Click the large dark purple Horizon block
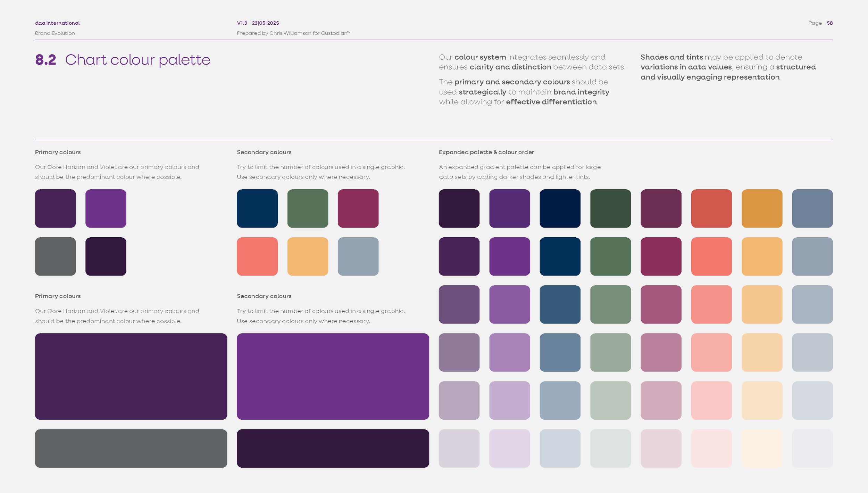This screenshot has width=868, height=493. [131, 376]
